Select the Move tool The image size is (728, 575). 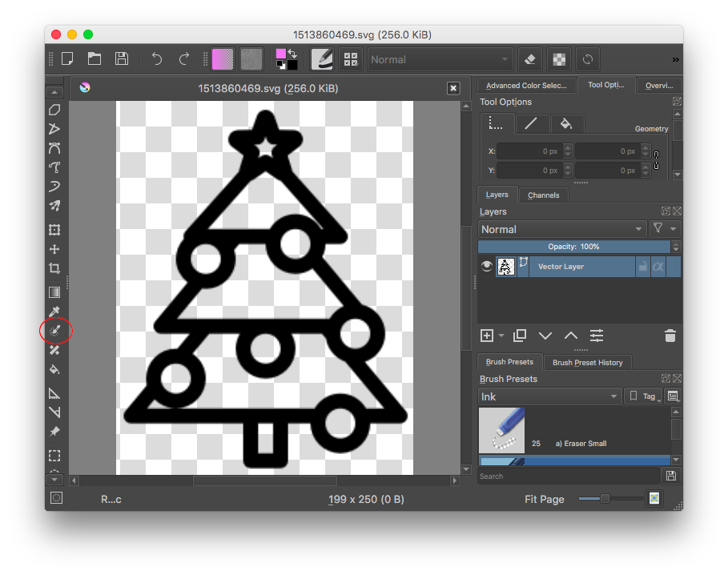click(x=54, y=249)
